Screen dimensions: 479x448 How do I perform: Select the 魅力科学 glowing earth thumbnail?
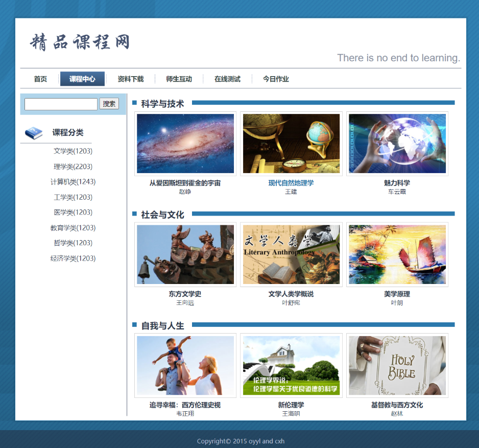pyautogui.click(x=397, y=144)
